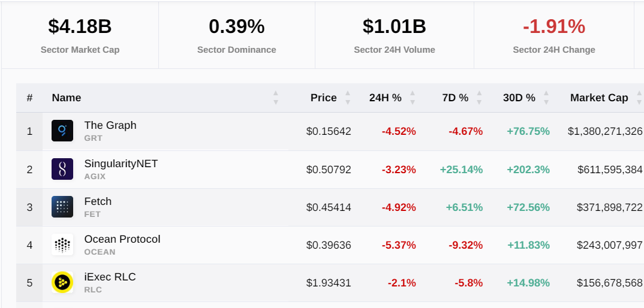644x308 pixels.
Task: Click rank number 3 cell
Action: pyautogui.click(x=29, y=207)
